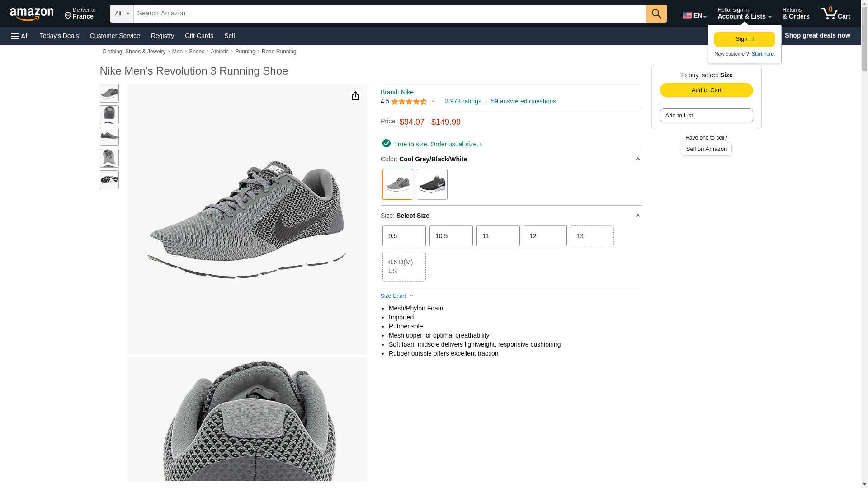Image resolution: width=868 pixels, height=488 pixels.
Task: Click the search magnifier button
Action: click(x=656, y=14)
